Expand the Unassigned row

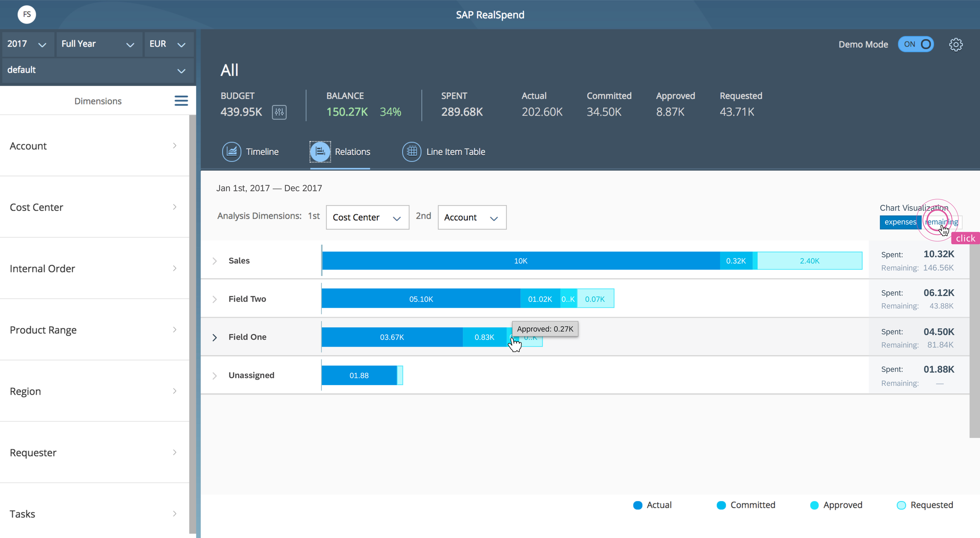pyautogui.click(x=214, y=376)
